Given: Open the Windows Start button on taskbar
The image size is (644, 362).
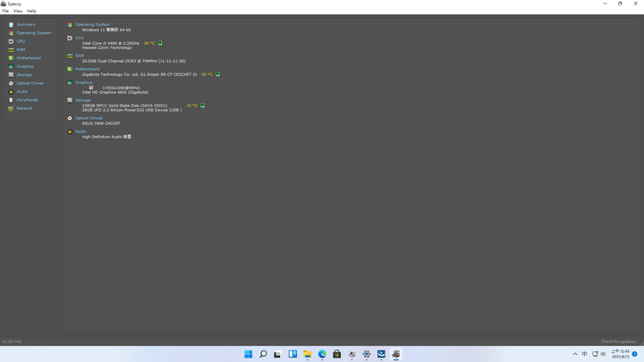Looking at the screenshot, I should coord(248,354).
